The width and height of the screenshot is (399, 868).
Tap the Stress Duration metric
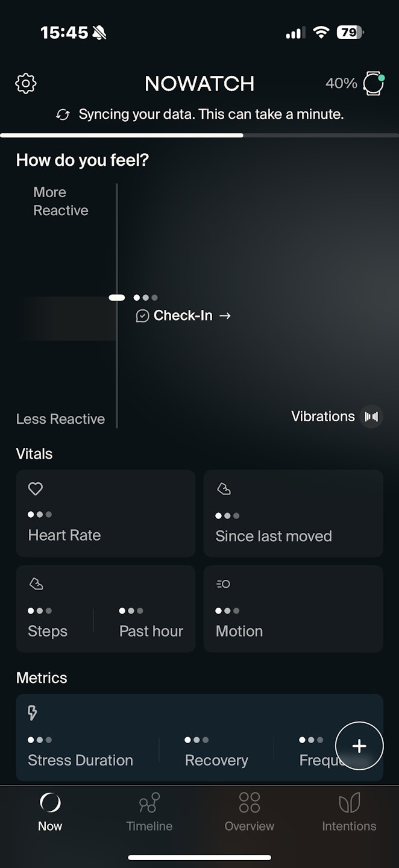[80, 752]
